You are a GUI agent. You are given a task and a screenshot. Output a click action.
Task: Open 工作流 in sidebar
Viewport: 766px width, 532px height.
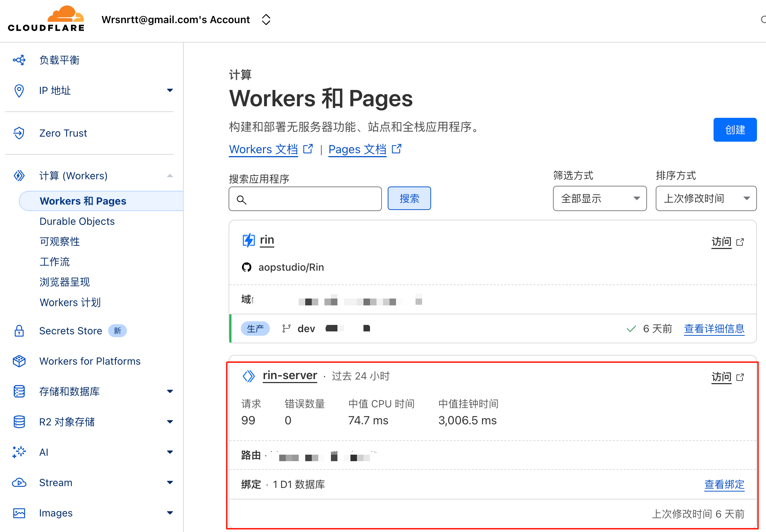tap(55, 262)
